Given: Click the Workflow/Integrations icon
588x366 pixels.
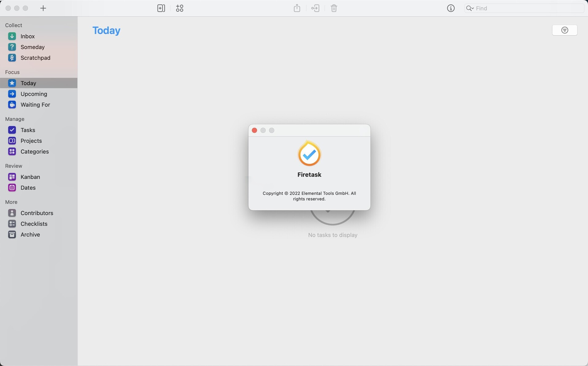Looking at the screenshot, I should [179, 8].
